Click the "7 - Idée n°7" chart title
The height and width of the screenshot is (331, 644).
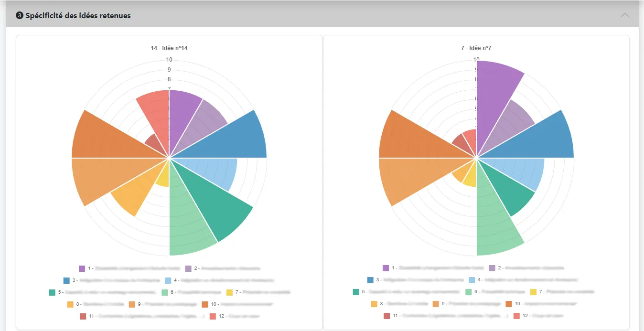(x=476, y=48)
